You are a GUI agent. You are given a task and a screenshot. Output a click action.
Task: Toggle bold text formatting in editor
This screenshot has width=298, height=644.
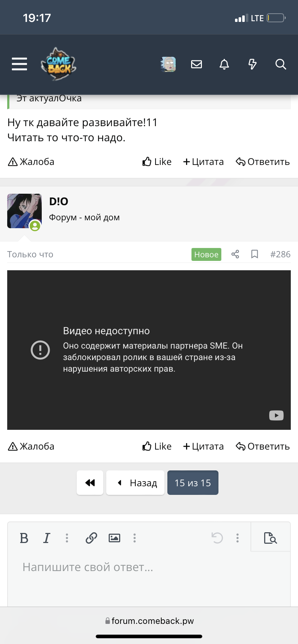[24, 538]
